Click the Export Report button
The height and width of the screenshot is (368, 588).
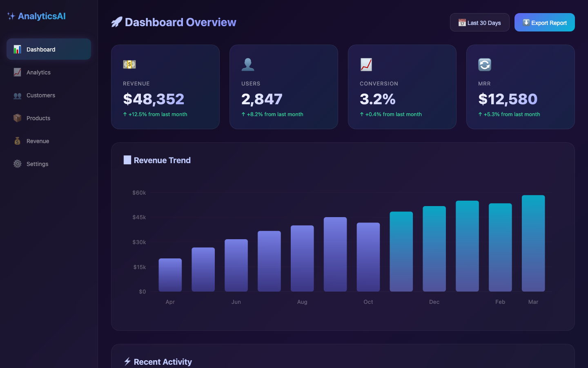click(x=544, y=22)
